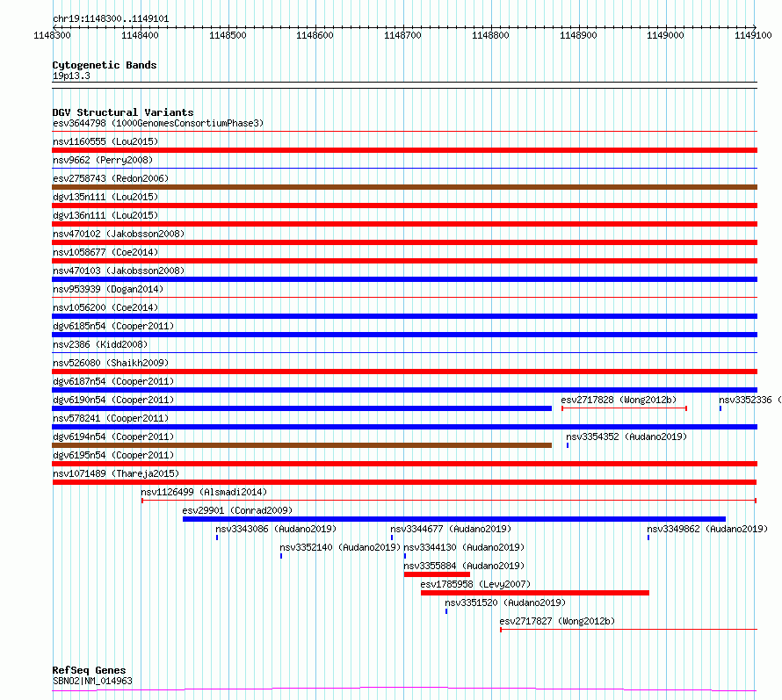Click the red bar of nsv3355884

click(x=437, y=574)
